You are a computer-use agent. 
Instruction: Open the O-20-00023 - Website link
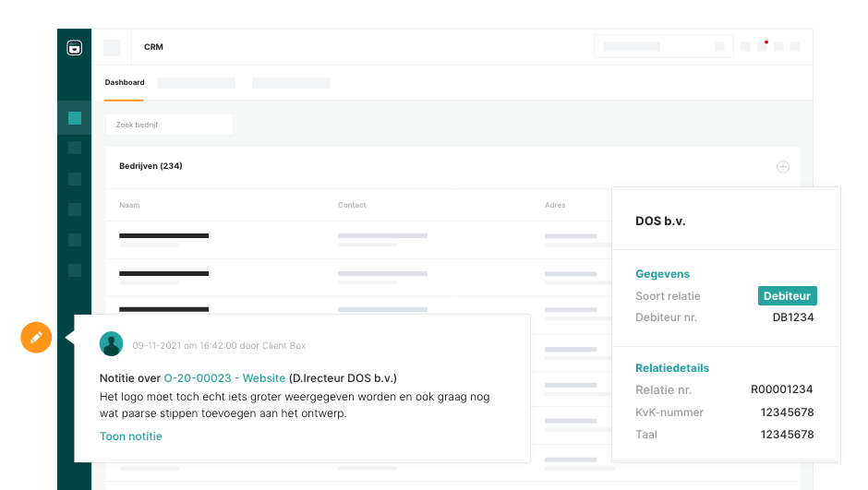224,378
